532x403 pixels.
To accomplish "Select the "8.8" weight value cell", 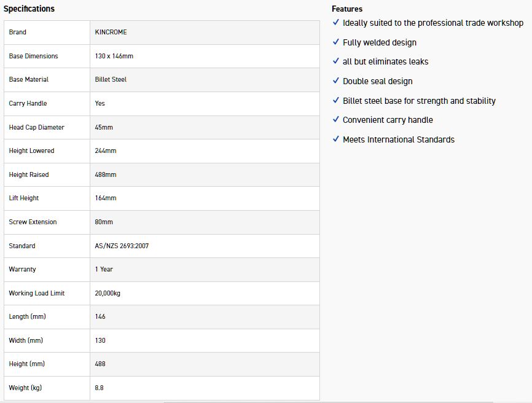I will click(x=100, y=388).
